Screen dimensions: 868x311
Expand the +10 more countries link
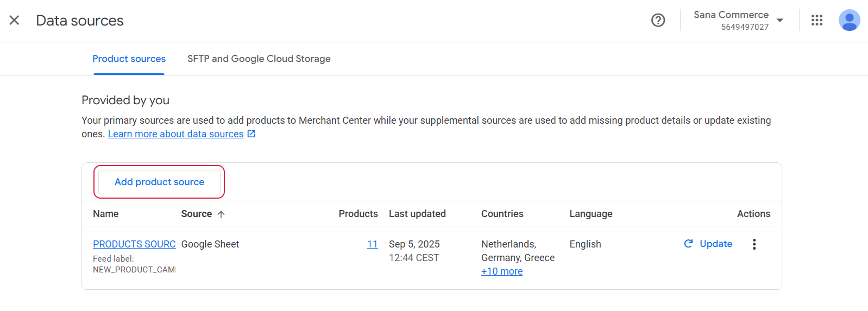[502, 271]
